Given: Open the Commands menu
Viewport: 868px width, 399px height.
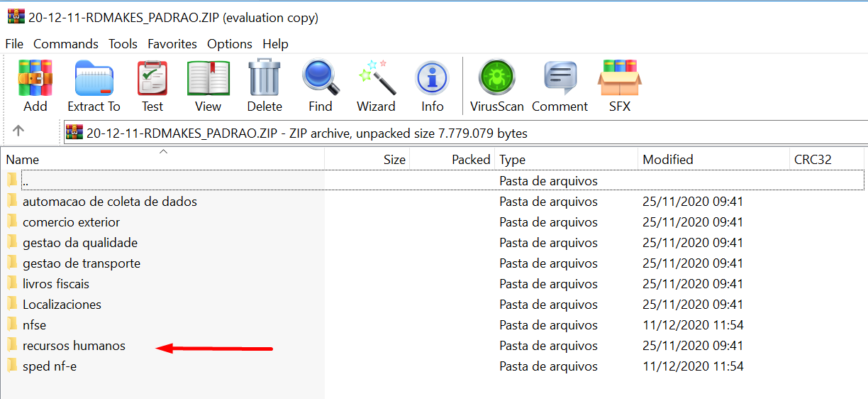Looking at the screenshot, I should click(66, 44).
